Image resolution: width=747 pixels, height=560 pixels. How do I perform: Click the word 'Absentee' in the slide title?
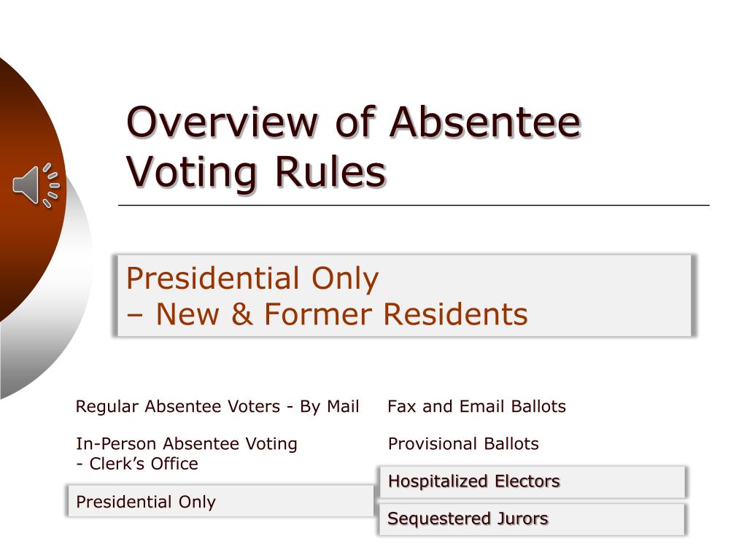[485, 122]
